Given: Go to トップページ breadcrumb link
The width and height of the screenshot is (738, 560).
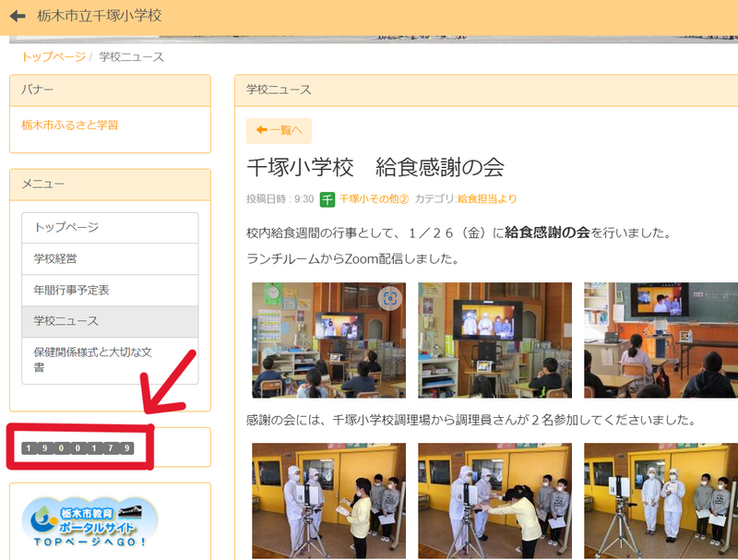Looking at the screenshot, I should point(53,57).
